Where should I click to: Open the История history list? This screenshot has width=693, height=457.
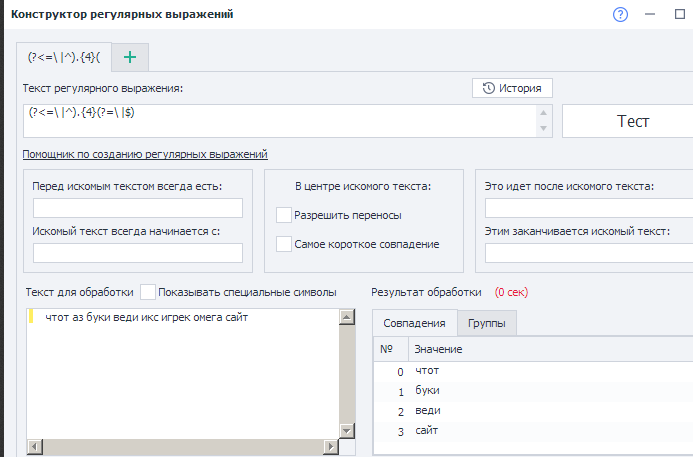pyautogui.click(x=512, y=88)
